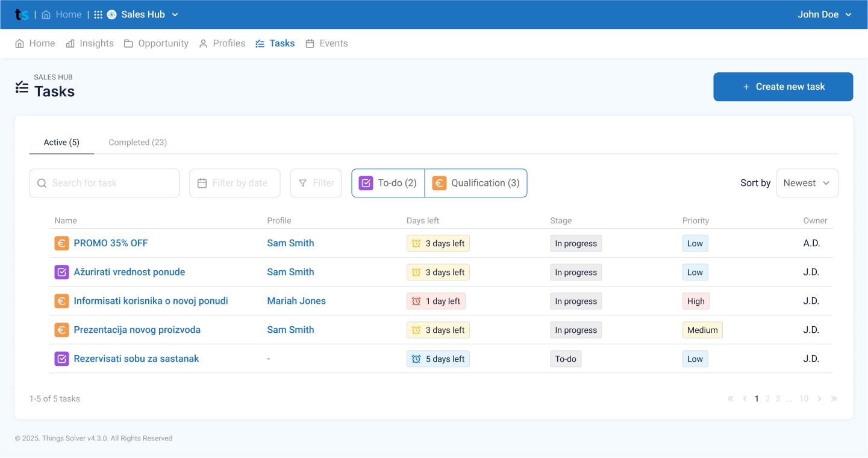Click the euro icon beside PROMO 35% OFF
Image resolution: width=868 pixels, height=458 pixels.
coord(61,243)
